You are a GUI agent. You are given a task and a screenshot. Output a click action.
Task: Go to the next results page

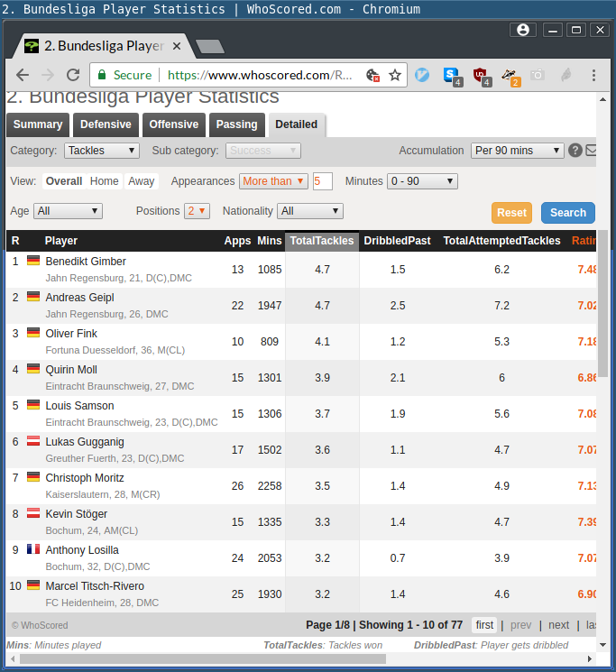[558, 625]
